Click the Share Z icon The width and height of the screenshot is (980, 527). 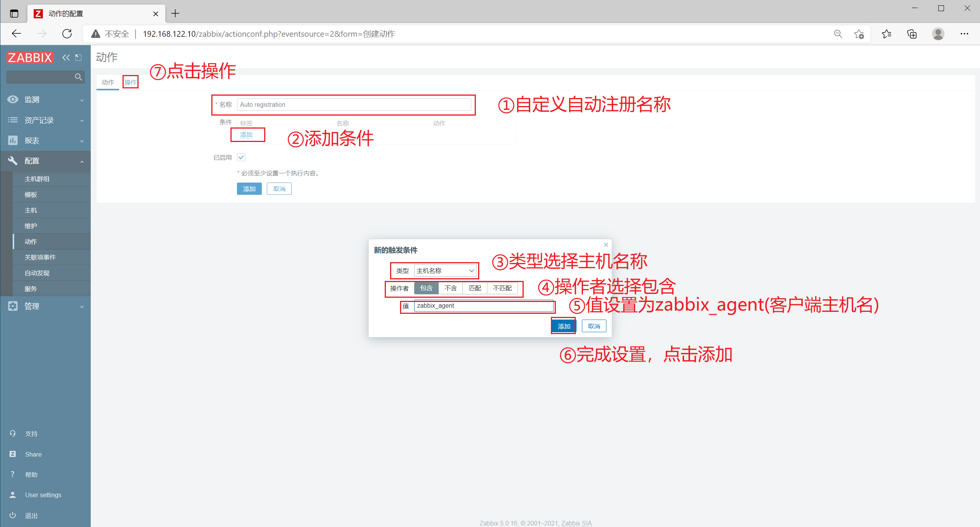(13, 454)
